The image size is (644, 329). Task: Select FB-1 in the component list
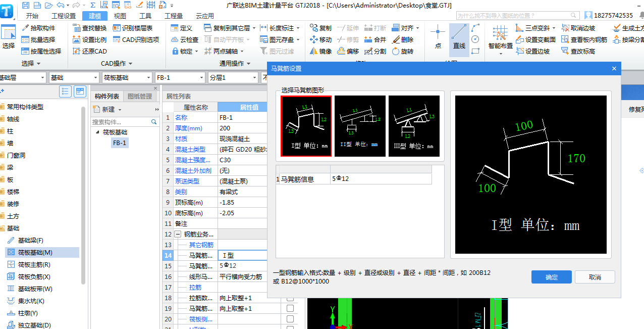pos(120,143)
